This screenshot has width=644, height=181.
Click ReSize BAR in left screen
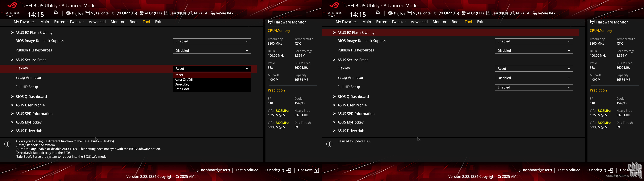click(x=222, y=13)
